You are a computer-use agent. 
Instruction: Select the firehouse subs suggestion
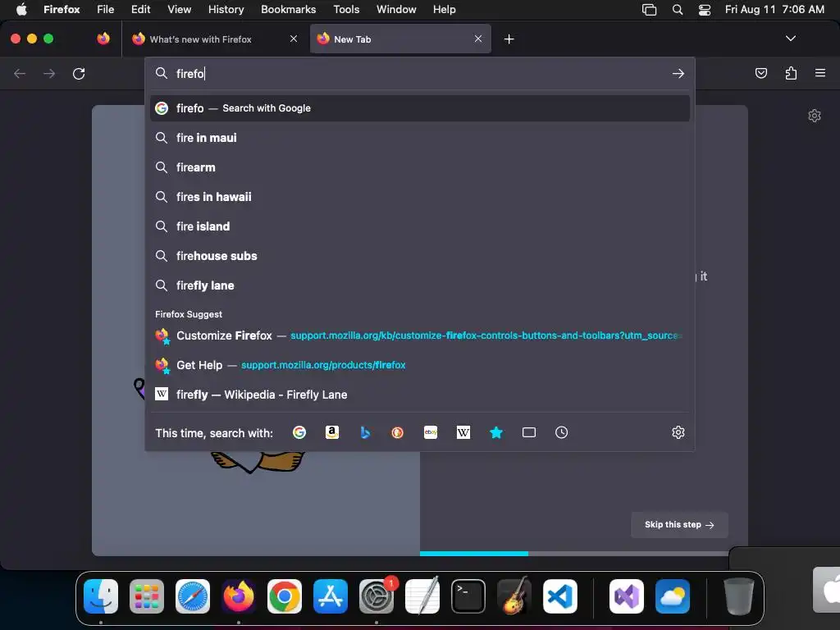(x=420, y=256)
